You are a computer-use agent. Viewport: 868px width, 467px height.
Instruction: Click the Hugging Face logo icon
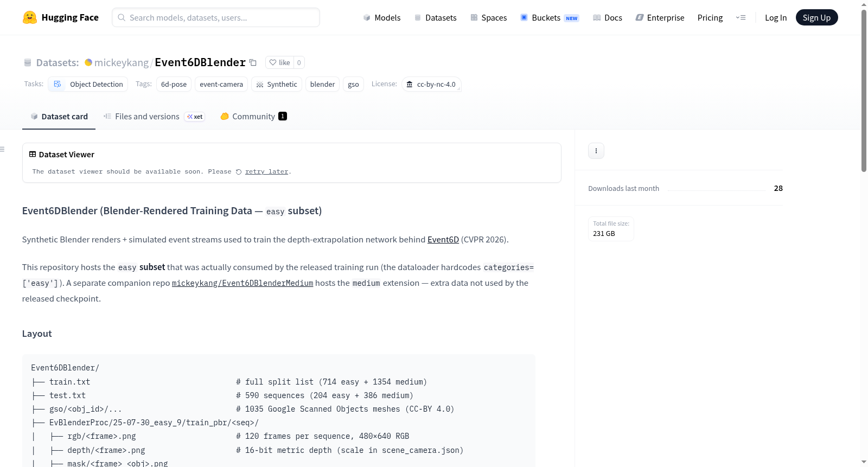pos(30,17)
